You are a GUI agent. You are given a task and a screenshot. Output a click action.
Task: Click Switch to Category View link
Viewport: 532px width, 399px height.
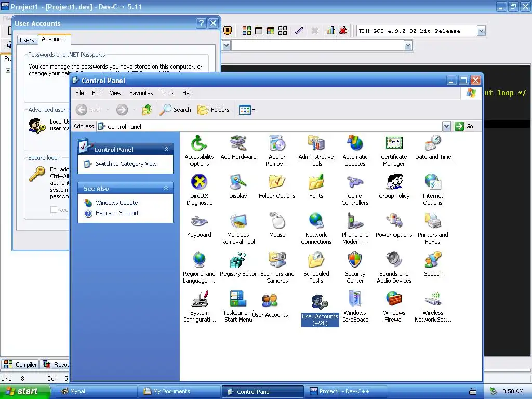(126, 164)
